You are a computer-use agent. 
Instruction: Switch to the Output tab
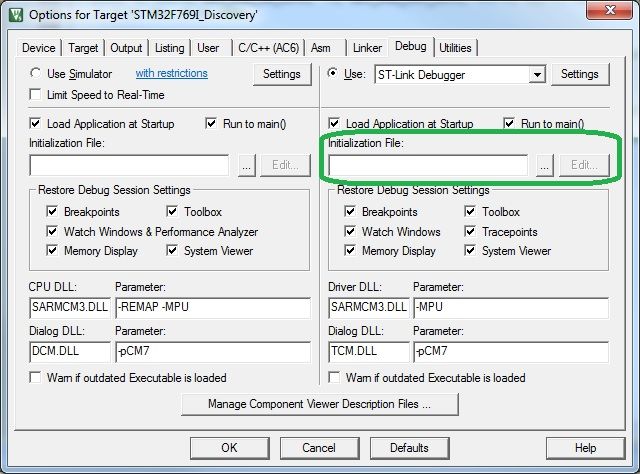126,48
